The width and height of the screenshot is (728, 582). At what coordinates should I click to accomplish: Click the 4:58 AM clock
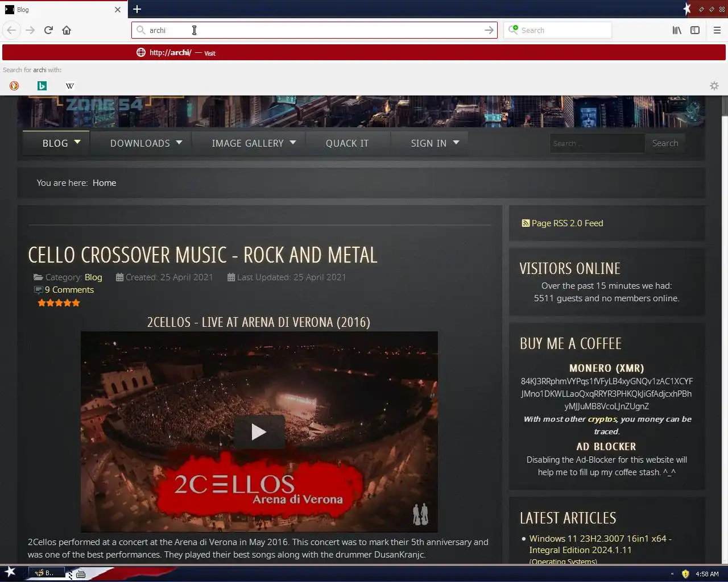[x=707, y=574]
